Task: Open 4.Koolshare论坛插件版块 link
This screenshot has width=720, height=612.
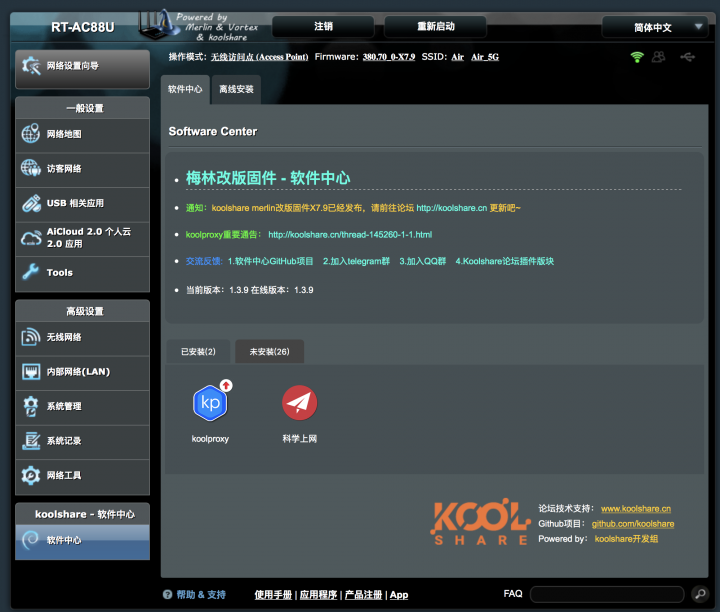Action: 505,261
